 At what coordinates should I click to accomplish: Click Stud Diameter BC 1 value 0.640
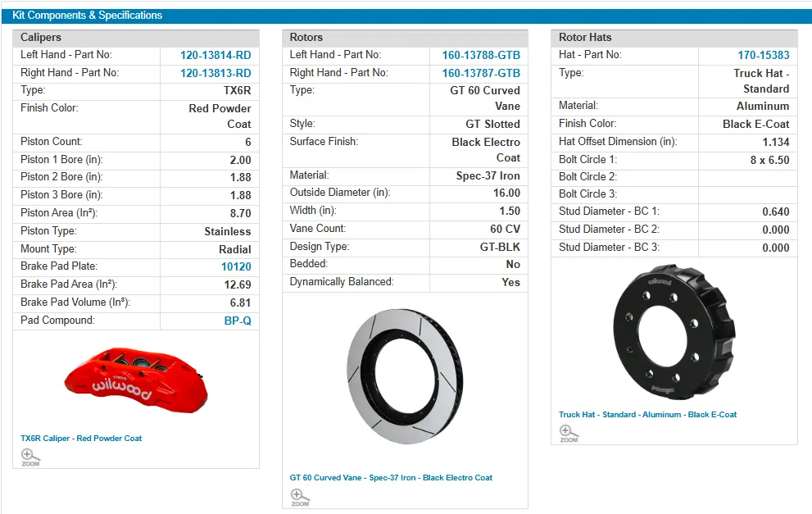click(776, 212)
